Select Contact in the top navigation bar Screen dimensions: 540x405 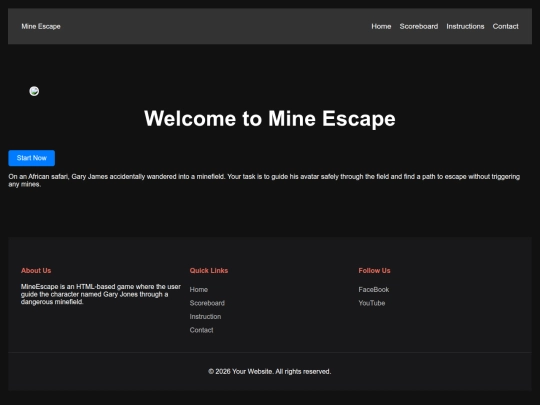pos(505,27)
